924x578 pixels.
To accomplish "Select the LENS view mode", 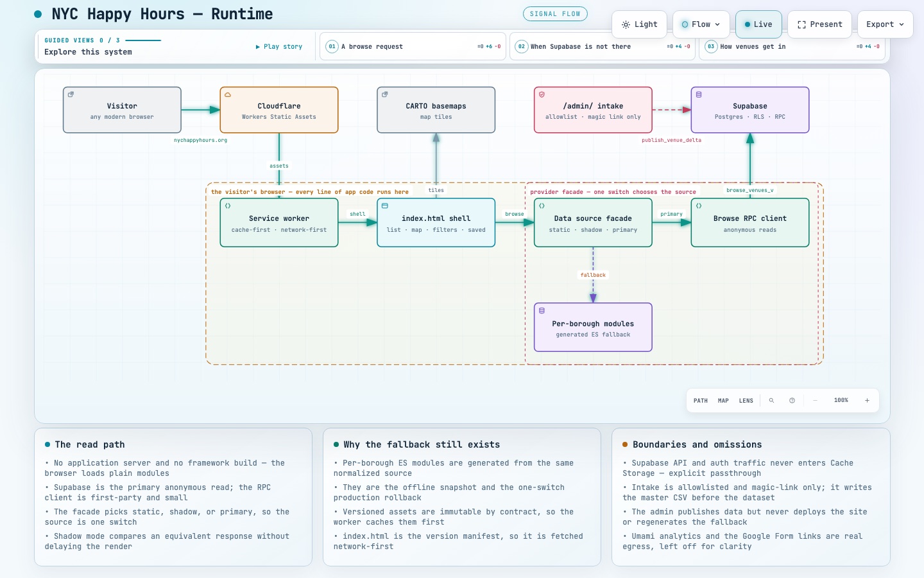I will tap(746, 400).
